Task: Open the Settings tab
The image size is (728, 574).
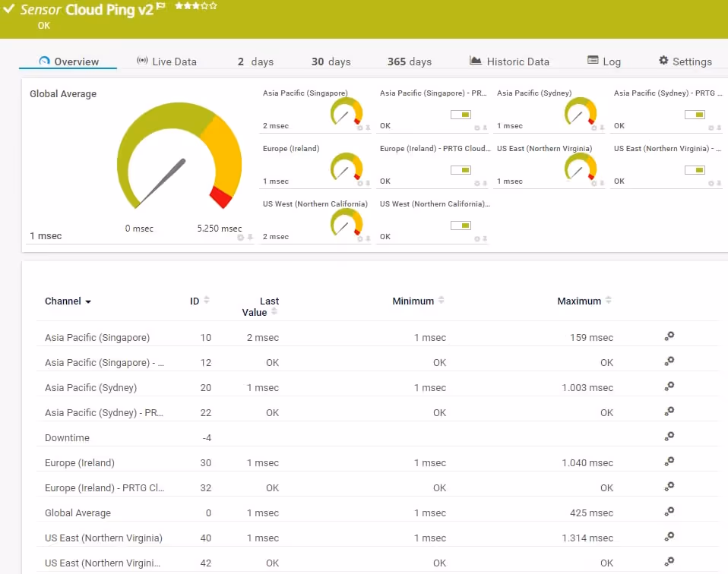Action: click(685, 61)
